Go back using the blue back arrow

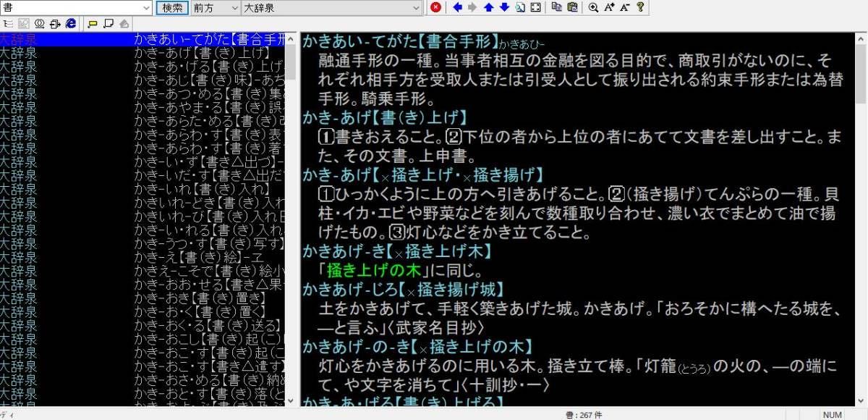(458, 7)
